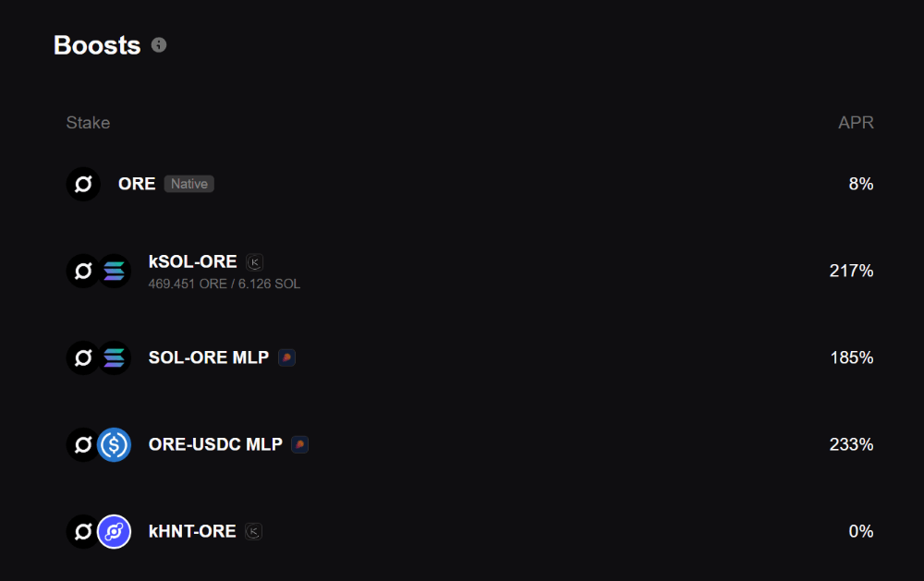Click the info icon beside Boosts heading

159,44
